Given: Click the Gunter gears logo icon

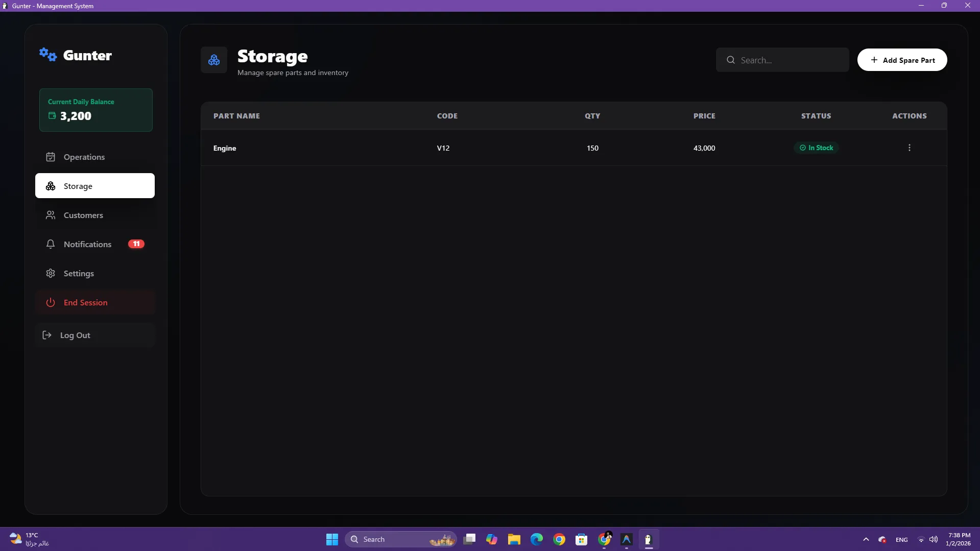Looking at the screenshot, I should (48, 55).
